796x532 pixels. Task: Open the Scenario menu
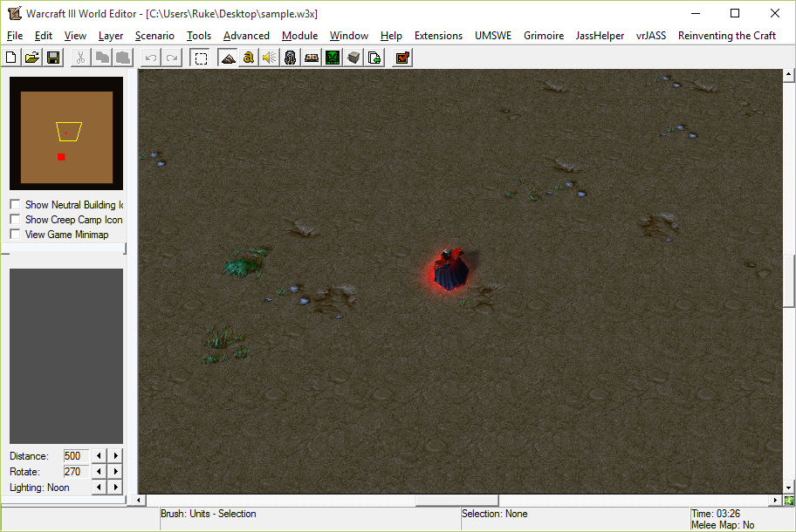coord(154,36)
